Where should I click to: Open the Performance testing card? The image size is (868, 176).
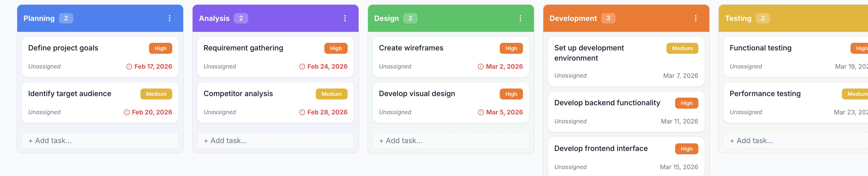tap(795, 103)
